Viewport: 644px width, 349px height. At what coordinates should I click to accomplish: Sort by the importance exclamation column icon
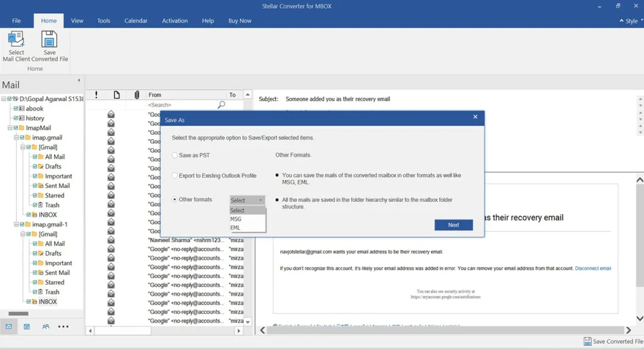click(x=96, y=95)
